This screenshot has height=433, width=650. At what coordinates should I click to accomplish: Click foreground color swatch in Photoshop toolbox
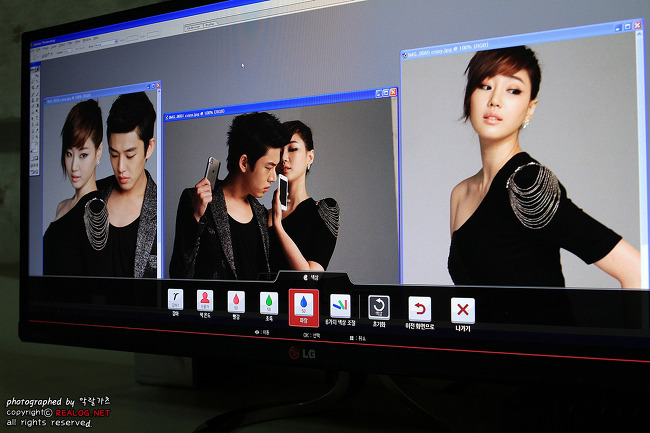33,146
